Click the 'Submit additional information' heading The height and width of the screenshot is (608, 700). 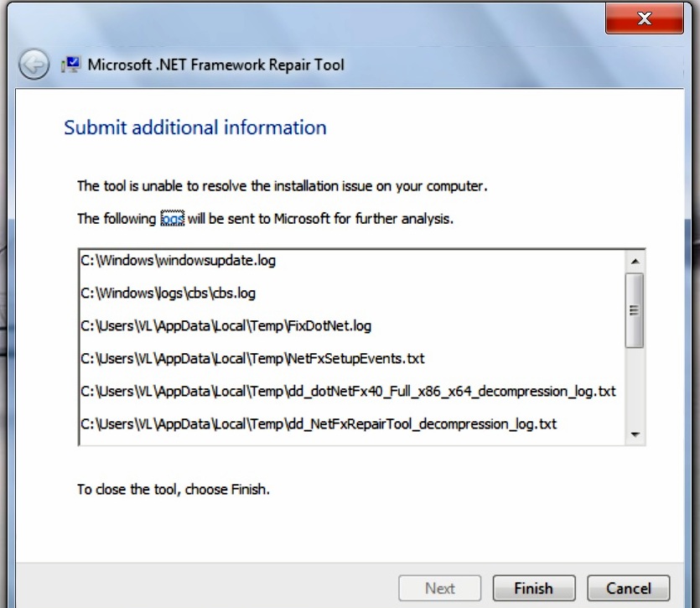coord(195,127)
